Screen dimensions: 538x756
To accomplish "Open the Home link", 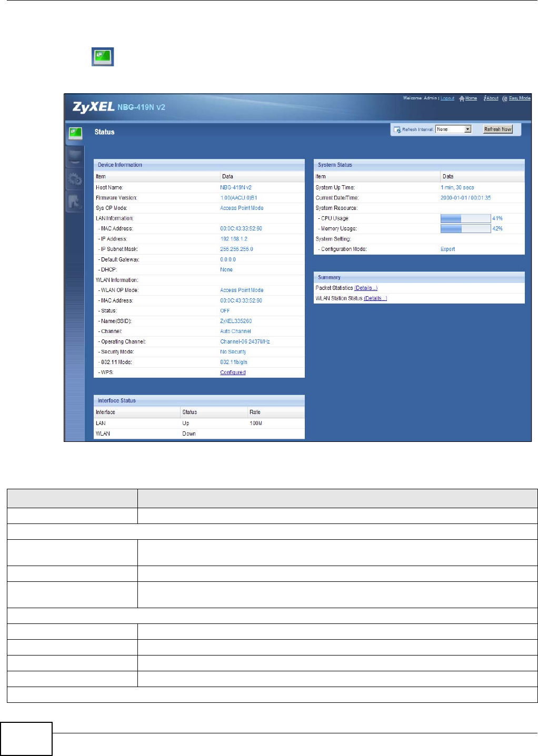I will 471,98.
